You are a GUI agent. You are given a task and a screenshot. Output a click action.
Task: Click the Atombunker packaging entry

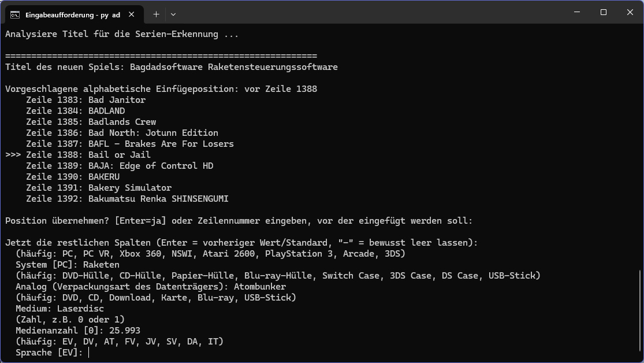pos(259,287)
